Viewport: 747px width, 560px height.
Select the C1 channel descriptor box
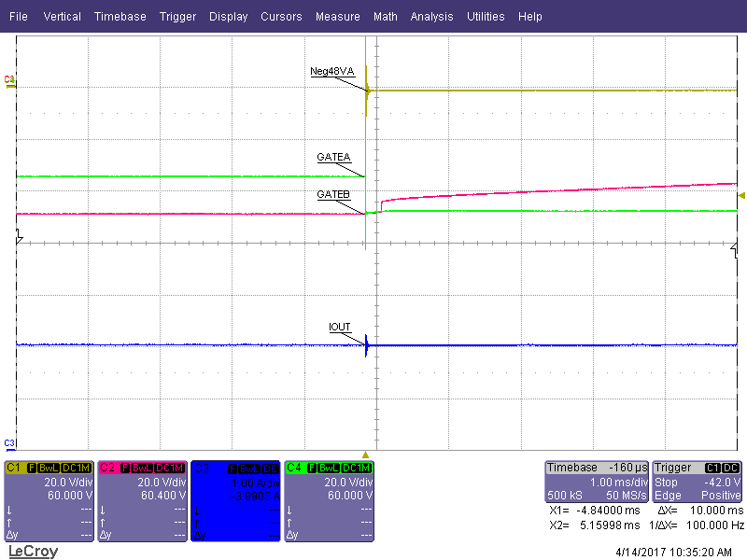pyautogui.click(x=49, y=500)
